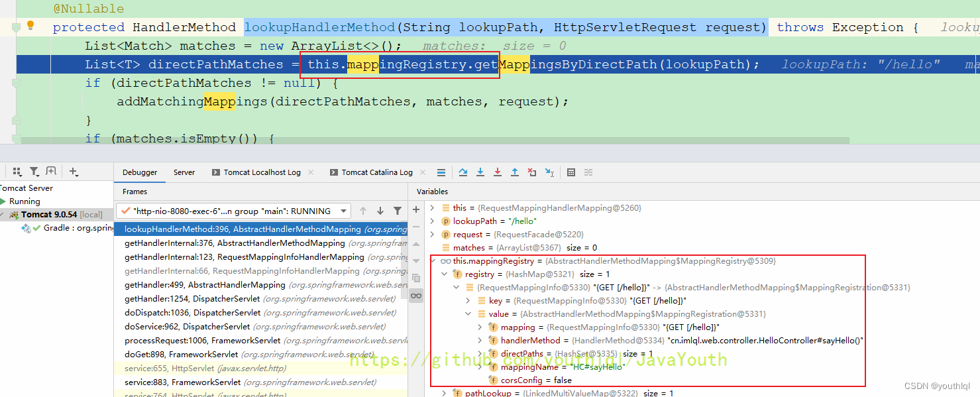Click the Frames filter funnel icon
980x397 pixels.
(x=398, y=211)
